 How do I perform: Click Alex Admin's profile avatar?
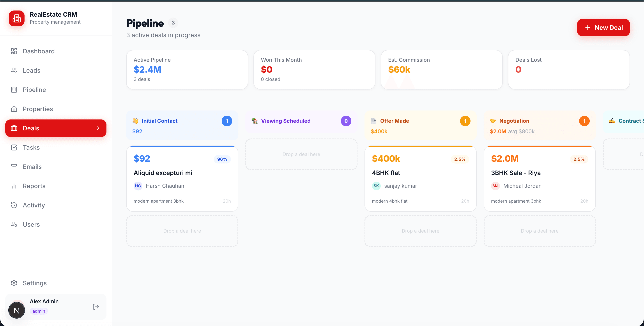tap(16, 310)
